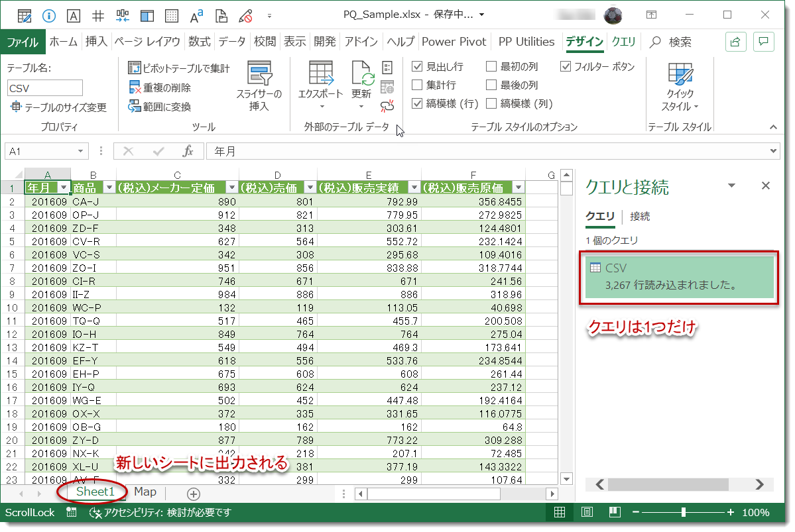Open the エクスポート dropdown arrow

(322, 106)
